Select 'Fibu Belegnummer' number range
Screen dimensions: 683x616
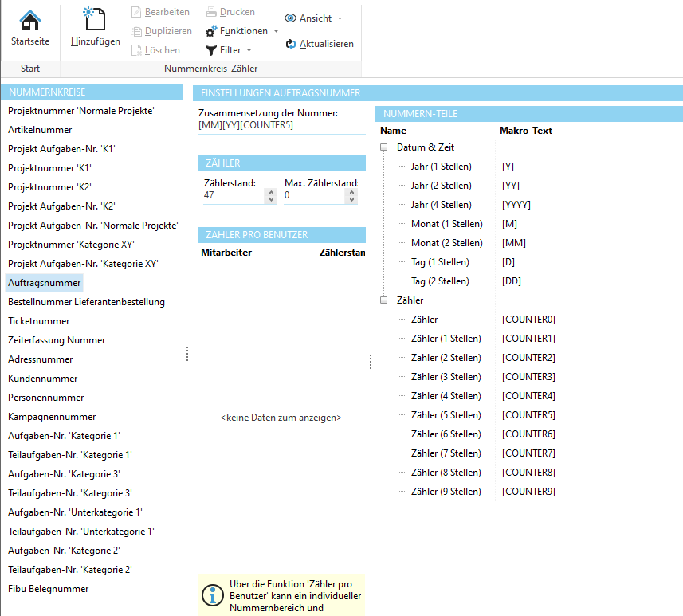(x=49, y=589)
